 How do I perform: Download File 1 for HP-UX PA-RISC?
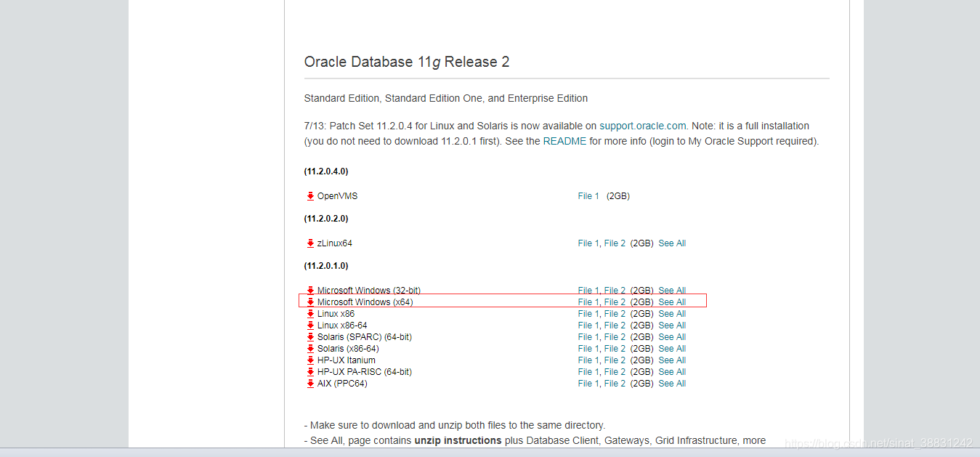coord(588,372)
